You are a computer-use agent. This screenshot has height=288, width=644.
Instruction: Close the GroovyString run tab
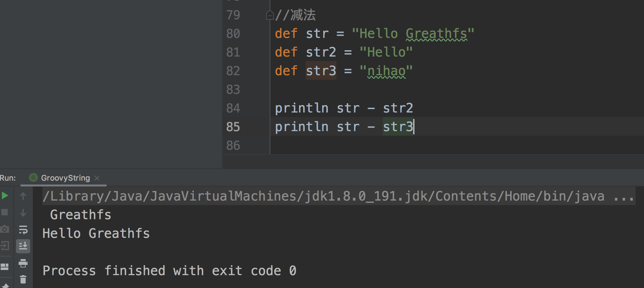[x=97, y=178]
